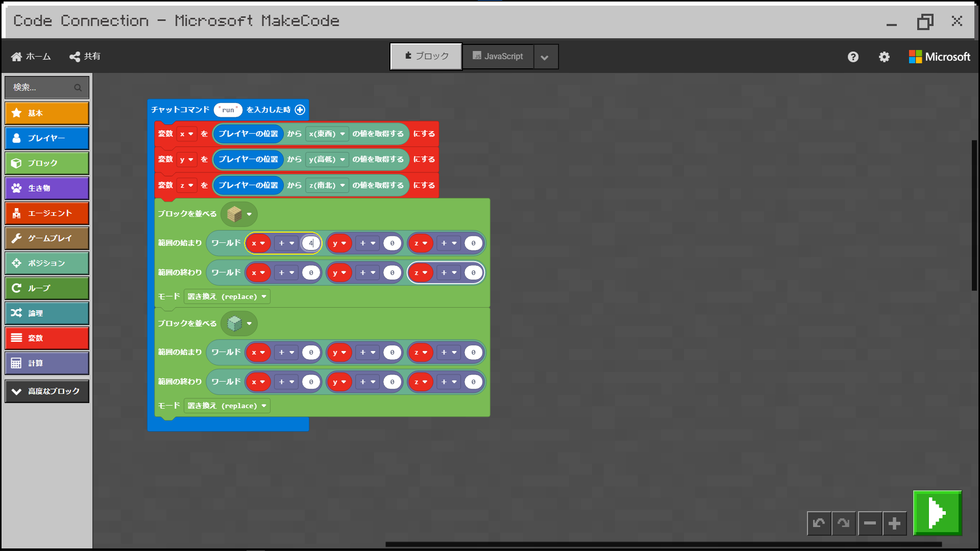Open variable x dropdown in 変数 x set block
980x551 pixels.
click(x=187, y=134)
